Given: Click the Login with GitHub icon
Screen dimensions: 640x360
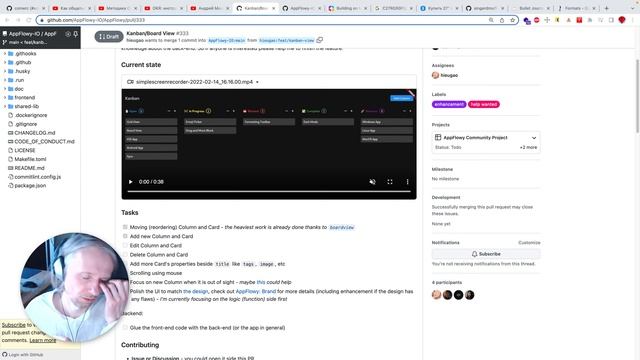Looking at the screenshot, I should (4, 354).
